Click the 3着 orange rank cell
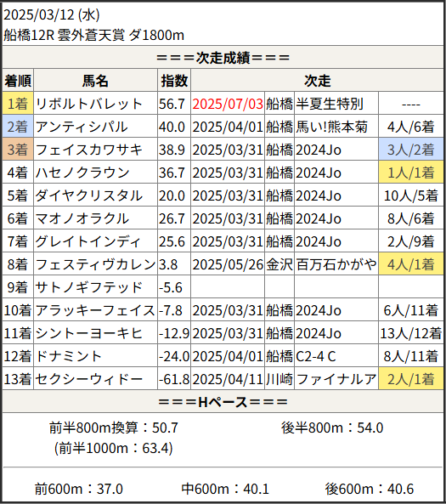This screenshot has height=504, width=446. 18,150
